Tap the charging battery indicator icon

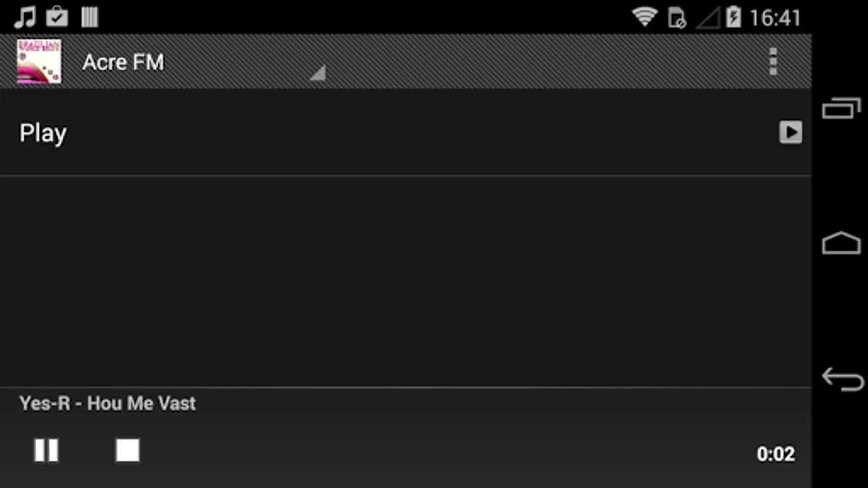[x=733, y=17]
